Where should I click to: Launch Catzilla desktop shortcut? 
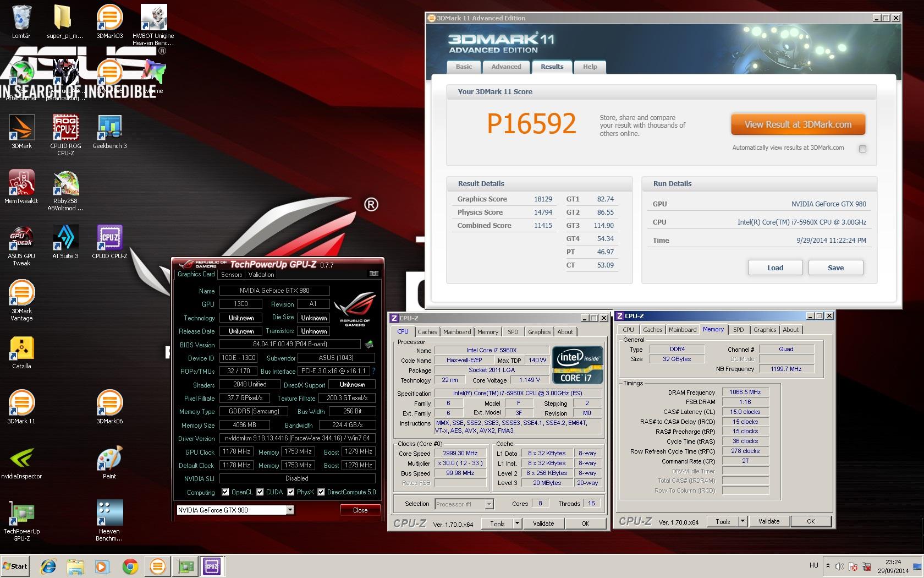(21, 351)
